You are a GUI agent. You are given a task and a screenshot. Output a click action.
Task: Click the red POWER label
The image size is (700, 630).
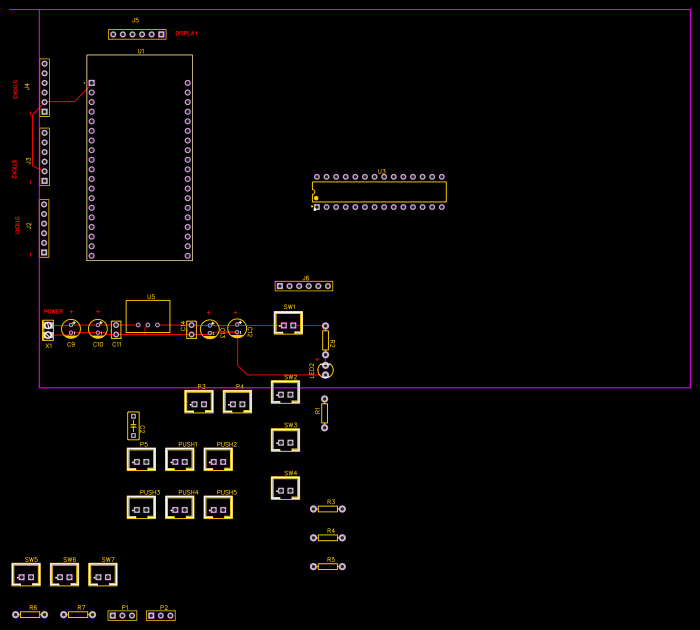[53, 311]
